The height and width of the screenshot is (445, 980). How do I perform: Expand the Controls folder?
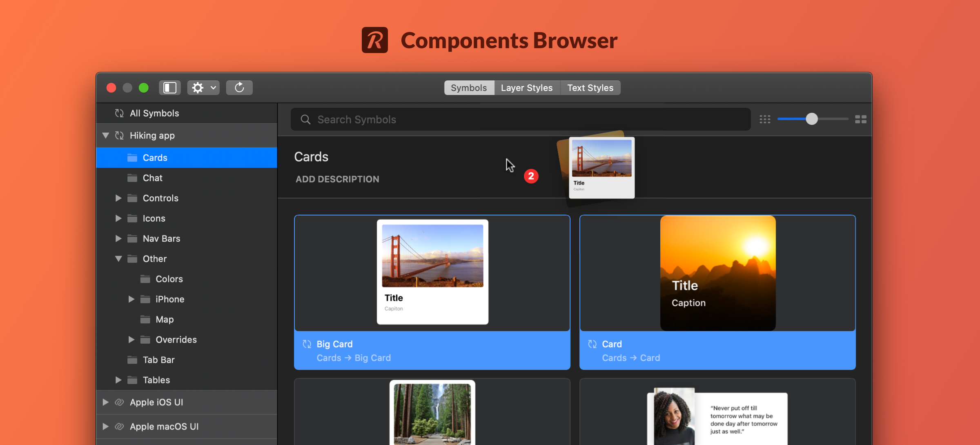pos(118,198)
